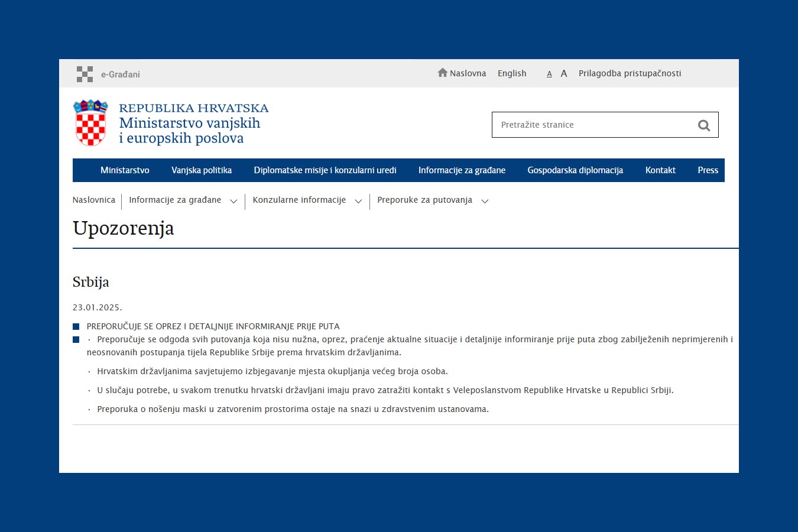Click the Ministarstvo vanjskih i europskih poslova title

(x=190, y=131)
